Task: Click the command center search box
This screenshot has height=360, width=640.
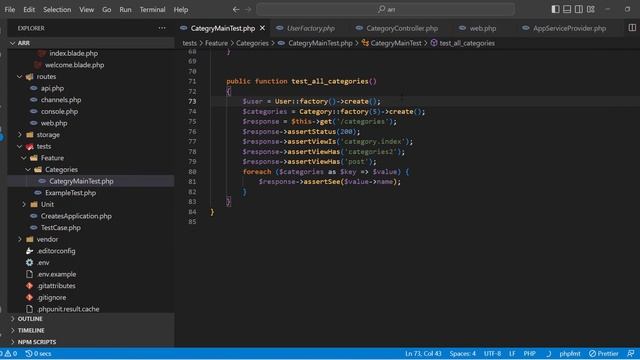Action: tap(386, 9)
